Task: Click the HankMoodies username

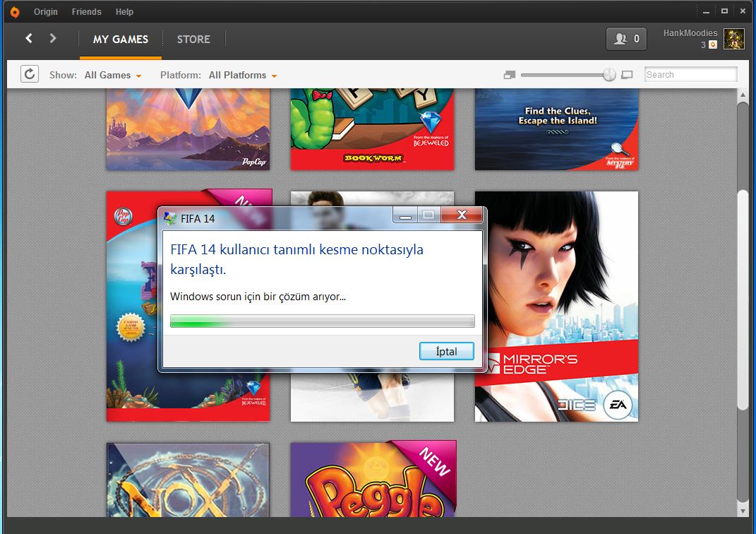Action: [x=690, y=32]
